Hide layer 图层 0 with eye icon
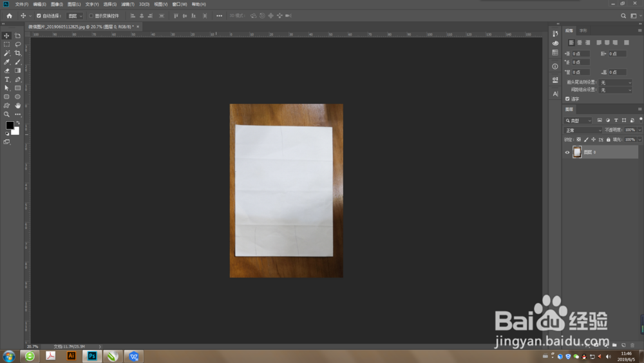Image resolution: width=644 pixels, height=363 pixels. click(567, 152)
